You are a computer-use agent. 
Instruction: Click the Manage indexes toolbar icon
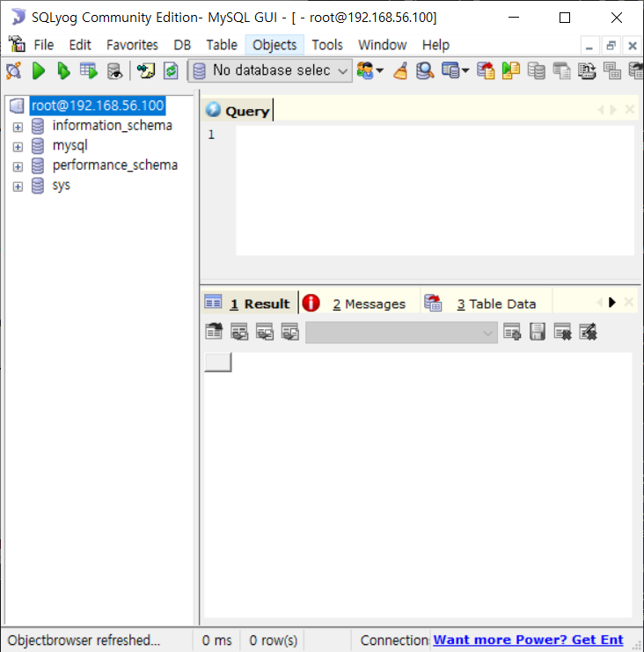(612, 70)
